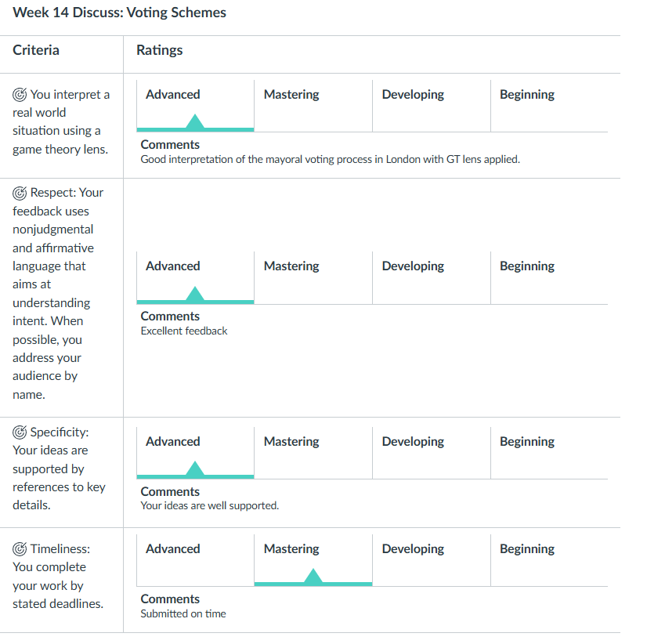Click the Week 14 Discuss: Voting Schemes title

click(120, 13)
